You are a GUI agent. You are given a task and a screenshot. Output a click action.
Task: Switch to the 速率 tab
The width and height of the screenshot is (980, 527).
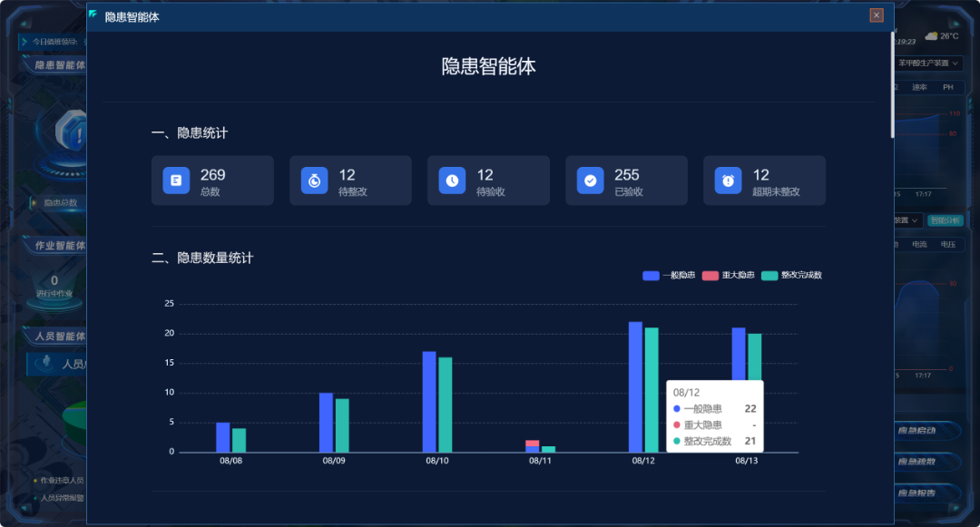tap(919, 87)
